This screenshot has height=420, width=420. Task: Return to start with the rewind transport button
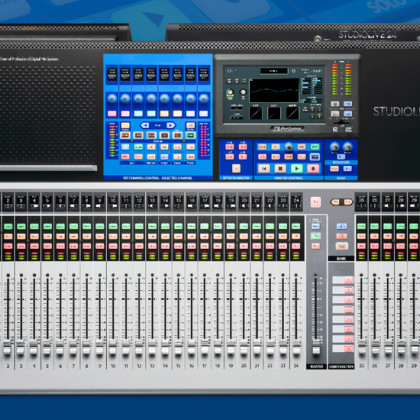(264, 168)
